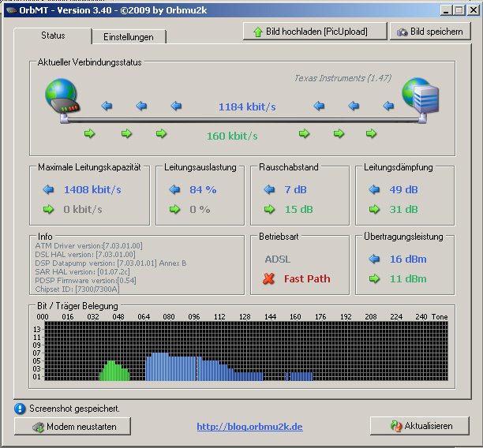Image resolution: width=483 pixels, height=448 pixels.
Task: Click the 49 dB attenuation value
Action: (x=403, y=189)
